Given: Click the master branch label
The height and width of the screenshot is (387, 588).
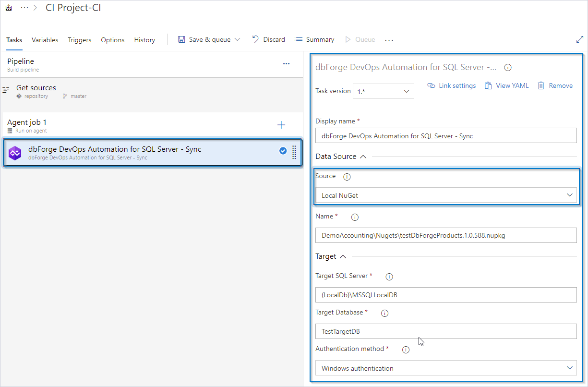Looking at the screenshot, I should 79,96.
